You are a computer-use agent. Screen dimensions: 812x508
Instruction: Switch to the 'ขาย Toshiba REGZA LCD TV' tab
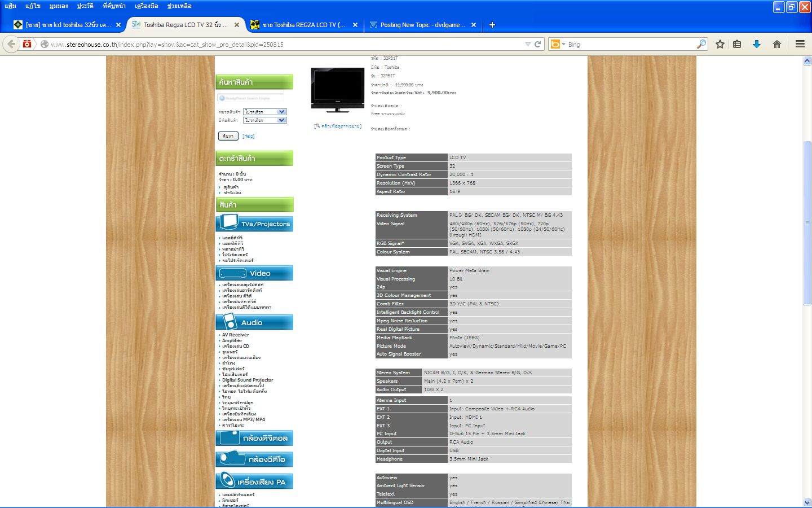tap(303, 25)
